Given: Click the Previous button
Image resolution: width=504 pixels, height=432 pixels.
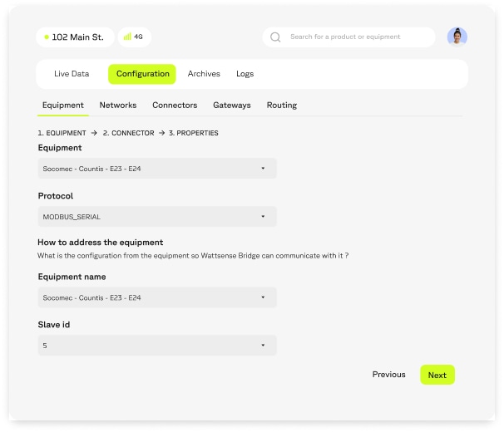Looking at the screenshot, I should click(388, 375).
